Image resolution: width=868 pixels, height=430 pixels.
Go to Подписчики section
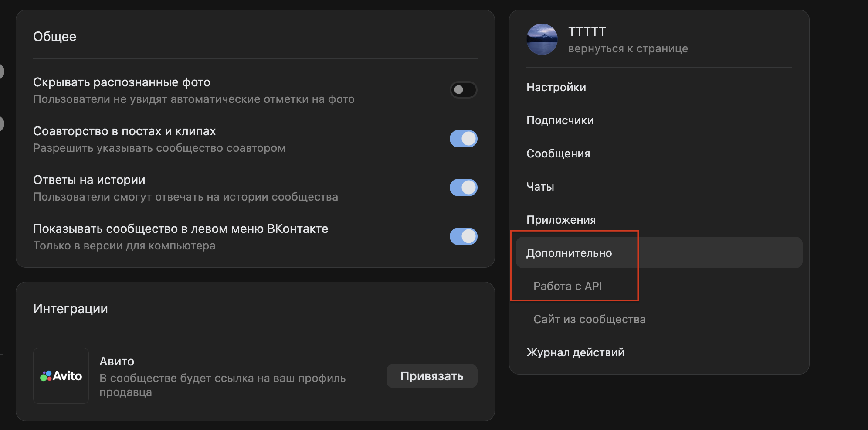coord(560,120)
